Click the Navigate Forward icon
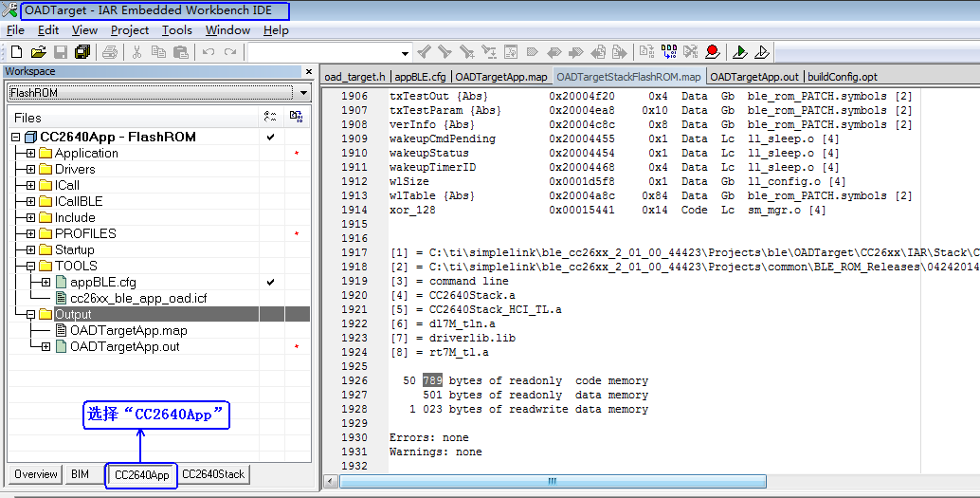This screenshot has height=498, width=980. click(620, 52)
